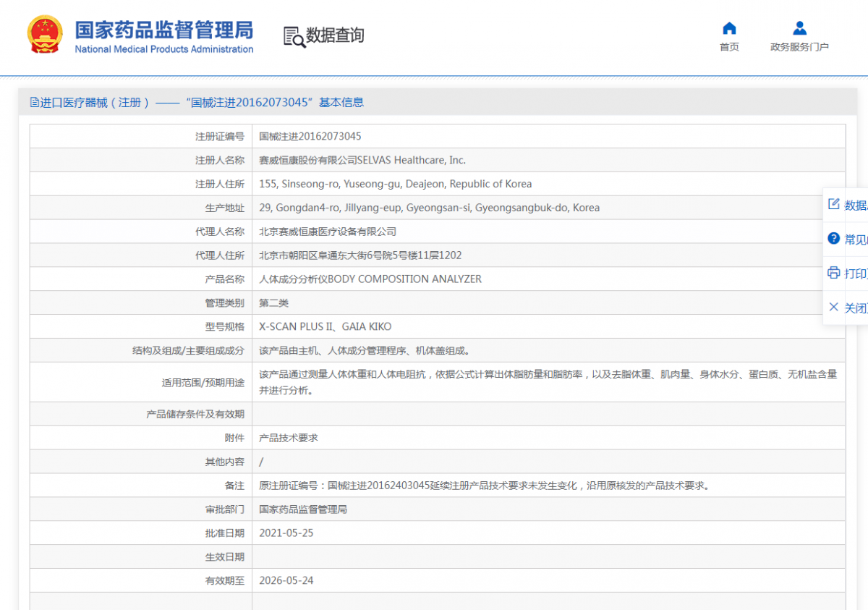Click the 附件 label
Viewport: 868px width, 610px height.
tap(234, 438)
